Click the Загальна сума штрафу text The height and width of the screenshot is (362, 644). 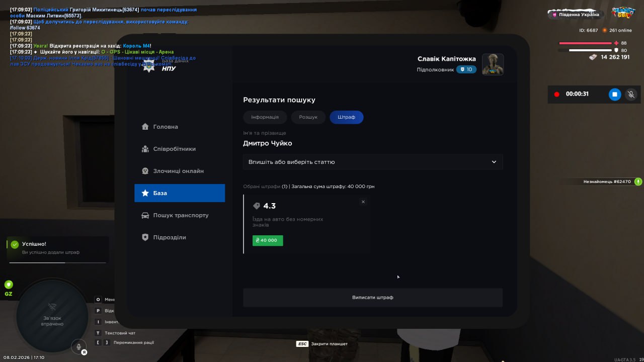pyautogui.click(x=333, y=187)
